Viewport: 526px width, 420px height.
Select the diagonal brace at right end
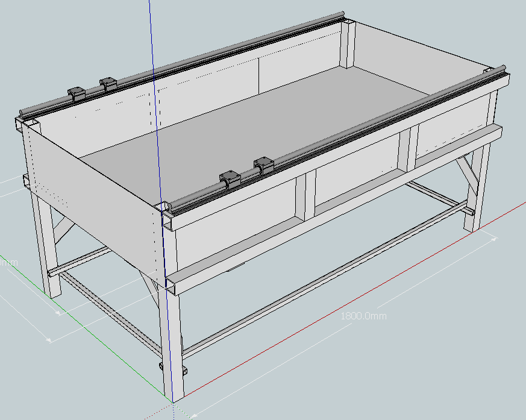[x=465, y=175]
